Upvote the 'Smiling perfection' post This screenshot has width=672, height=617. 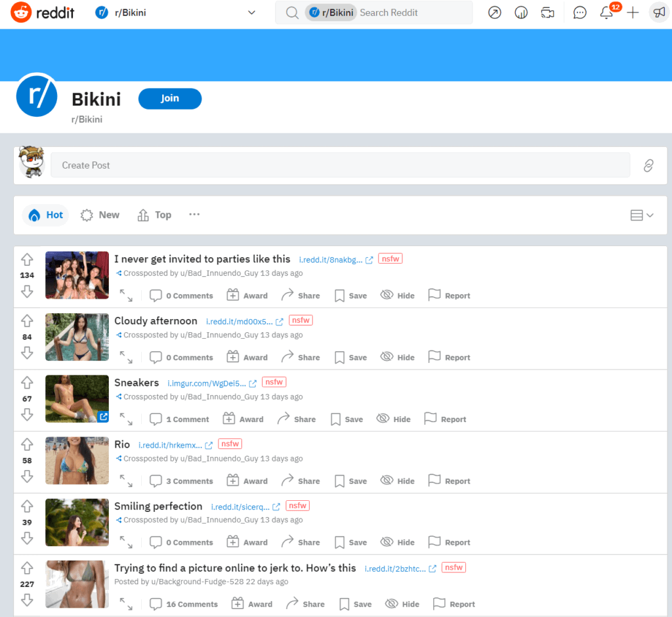pos(27,506)
